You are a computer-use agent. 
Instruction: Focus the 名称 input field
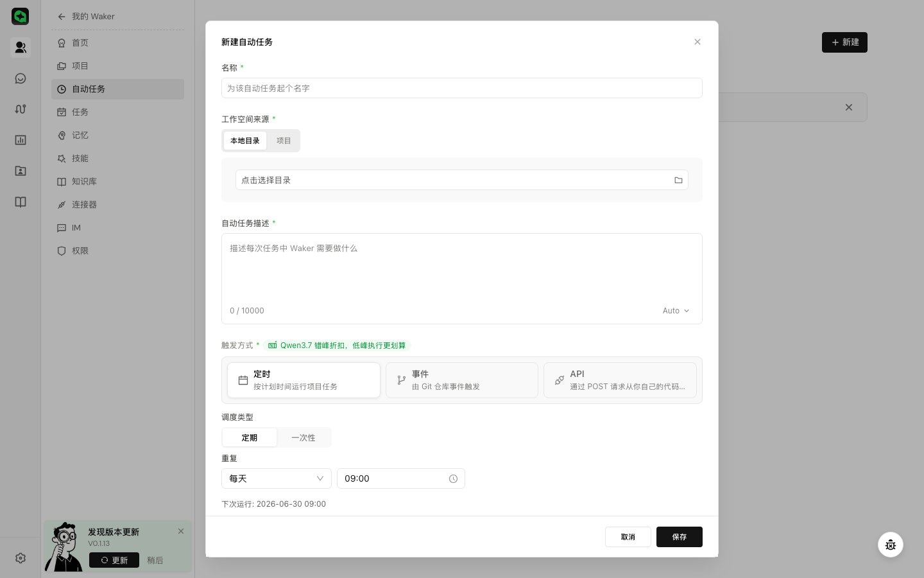click(x=462, y=88)
